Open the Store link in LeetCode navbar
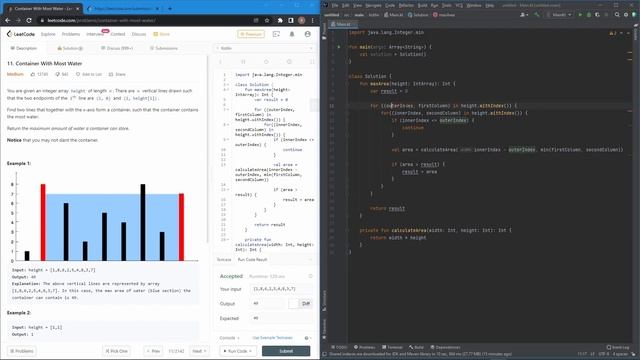Viewport: 640px width, 360px height. click(x=162, y=34)
